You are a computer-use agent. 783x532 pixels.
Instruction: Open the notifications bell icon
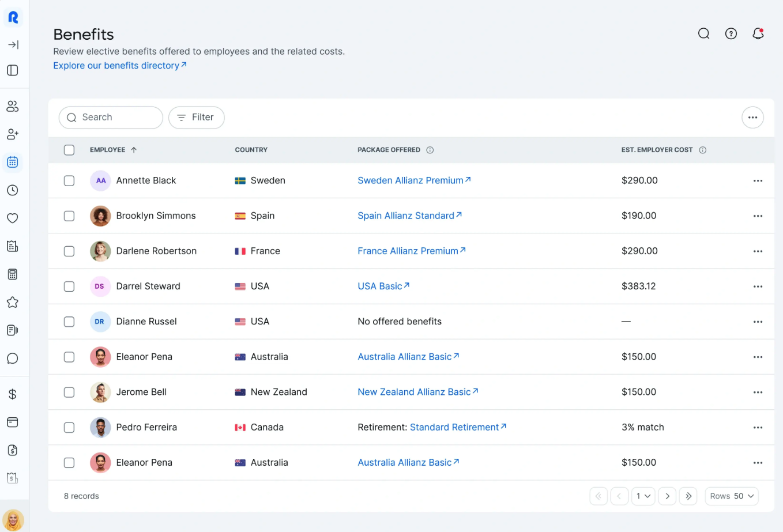point(758,33)
